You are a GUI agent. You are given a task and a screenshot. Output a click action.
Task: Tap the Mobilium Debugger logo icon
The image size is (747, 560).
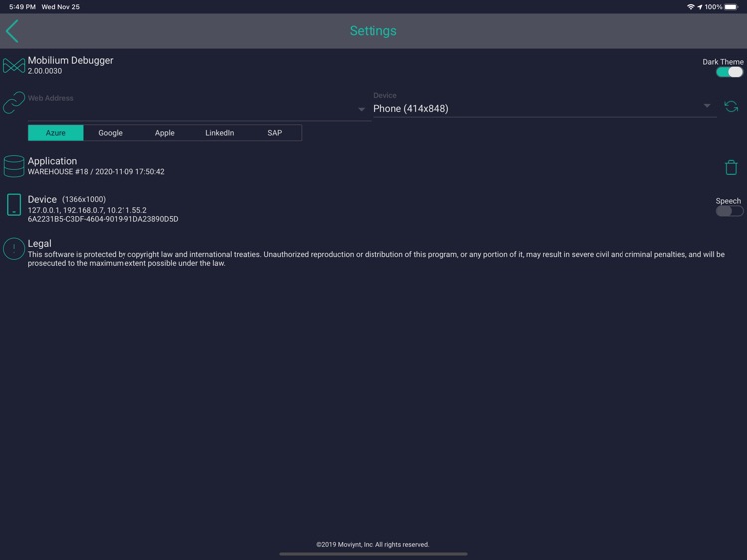click(x=14, y=66)
